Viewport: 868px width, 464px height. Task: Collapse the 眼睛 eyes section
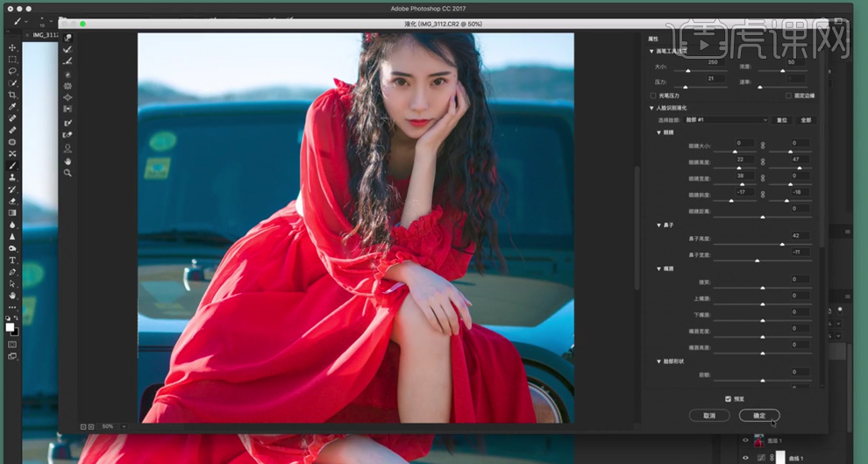pos(658,133)
